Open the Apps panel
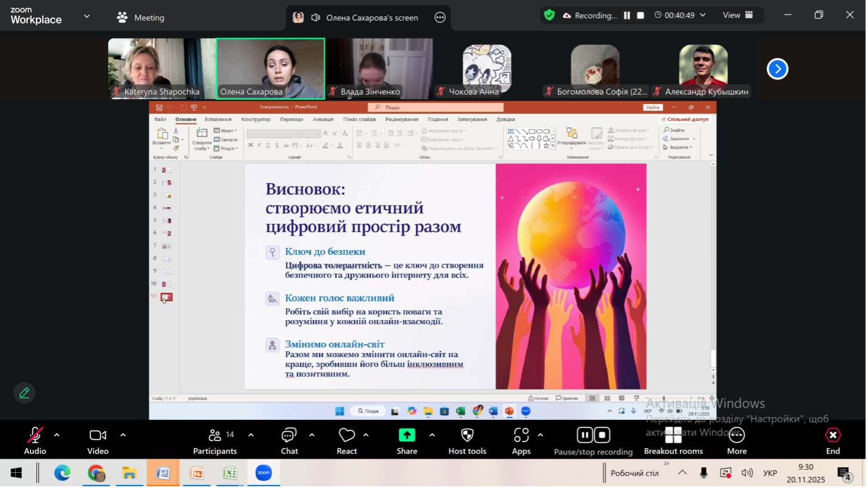868x488 pixels. point(521,440)
